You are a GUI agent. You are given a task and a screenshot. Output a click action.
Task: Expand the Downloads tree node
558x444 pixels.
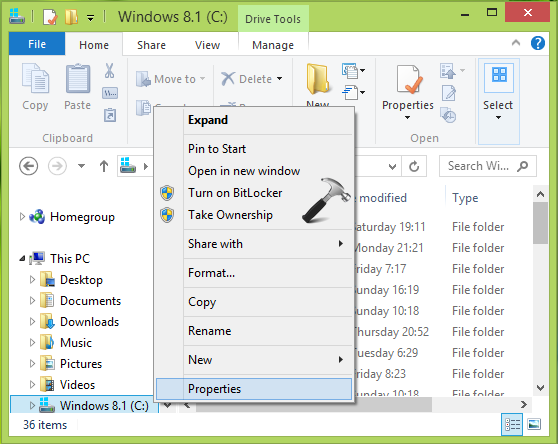coord(32,322)
